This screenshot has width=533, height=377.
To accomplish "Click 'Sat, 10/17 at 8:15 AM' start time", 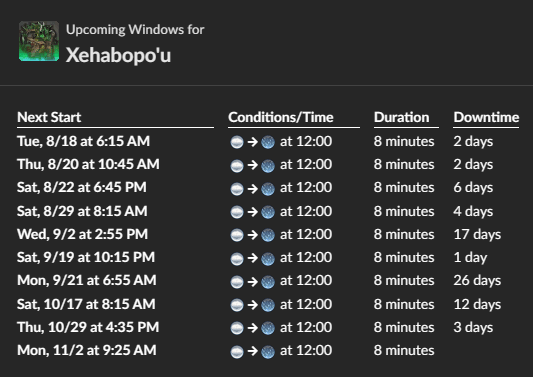I will 86,304.
